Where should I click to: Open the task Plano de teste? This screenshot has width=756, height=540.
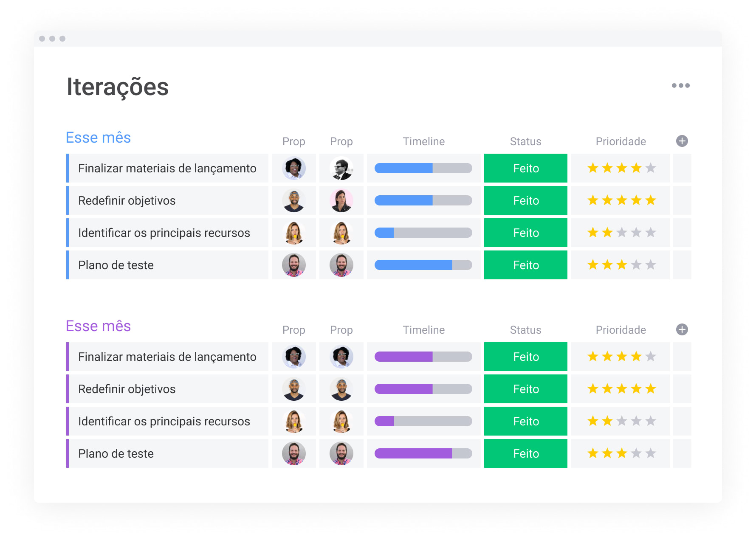tap(116, 265)
